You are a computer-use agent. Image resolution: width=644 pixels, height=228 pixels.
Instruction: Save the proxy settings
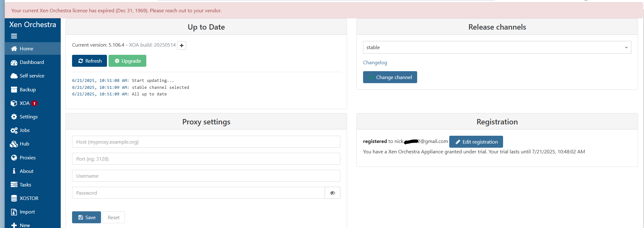[x=87, y=217]
